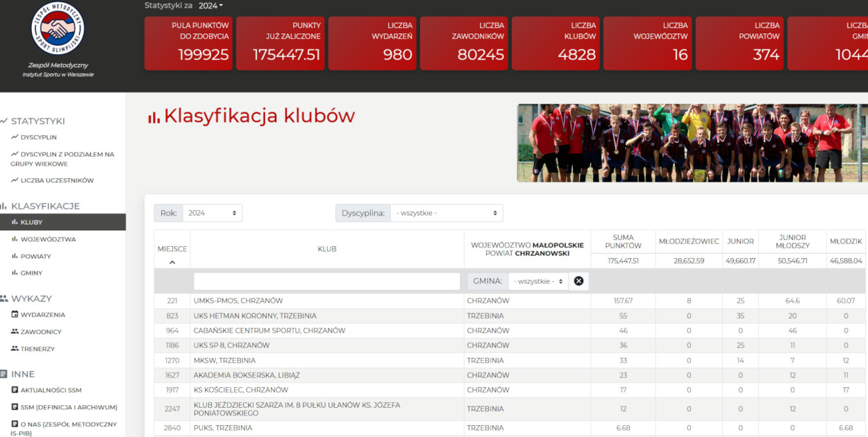Click the document icon beside Aktualności SSM
The width and height of the screenshot is (868, 437).
click(x=15, y=390)
